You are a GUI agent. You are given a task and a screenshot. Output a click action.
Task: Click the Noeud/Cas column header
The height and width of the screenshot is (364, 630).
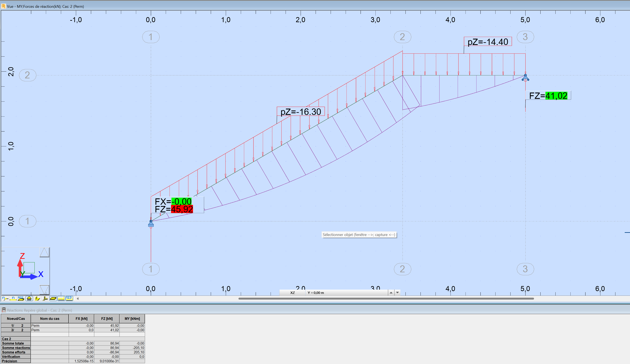coord(16,319)
